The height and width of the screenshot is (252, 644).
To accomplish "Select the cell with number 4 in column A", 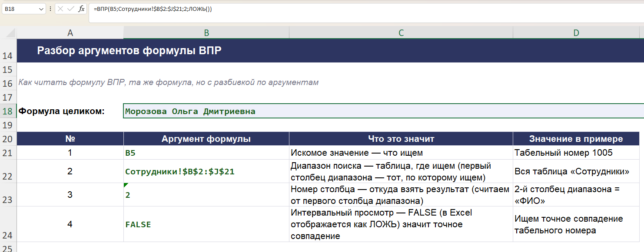I will [x=70, y=224].
